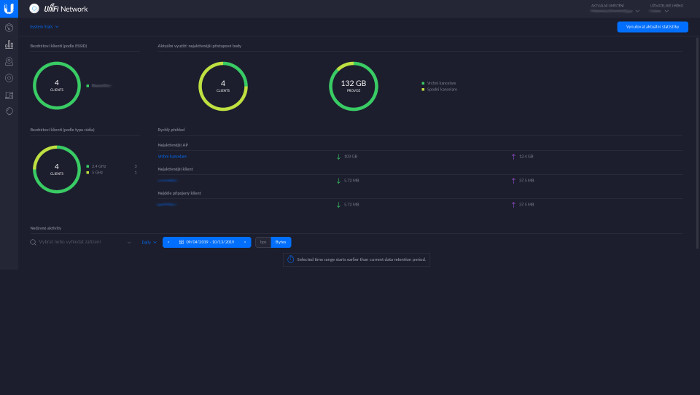Click the "2.4 GHz" legend label
The height and width of the screenshot is (395, 700).
pyautogui.click(x=99, y=166)
